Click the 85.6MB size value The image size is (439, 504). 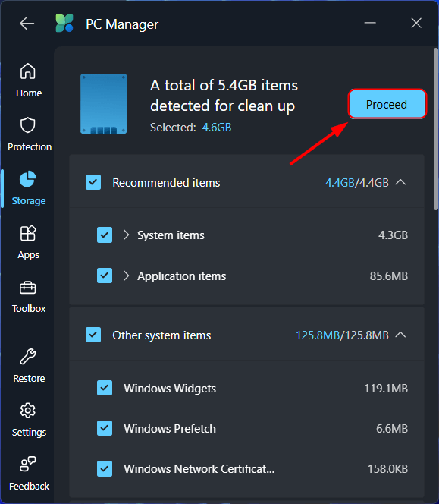pos(389,276)
